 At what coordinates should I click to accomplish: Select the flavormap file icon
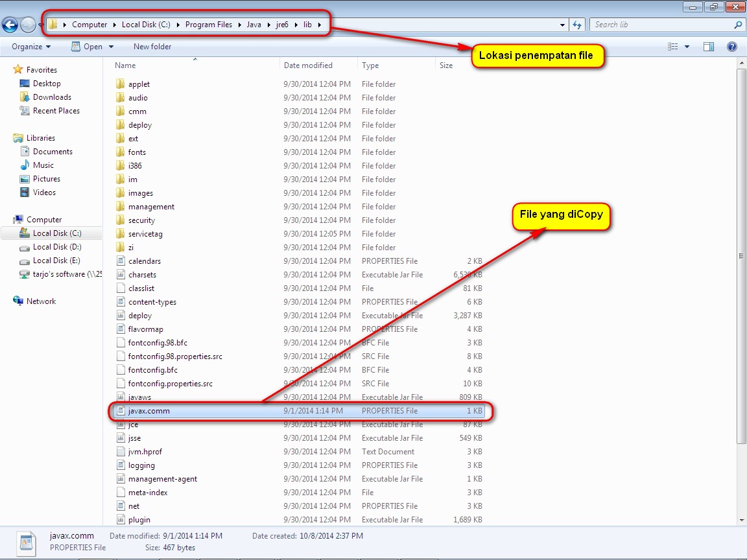[121, 329]
